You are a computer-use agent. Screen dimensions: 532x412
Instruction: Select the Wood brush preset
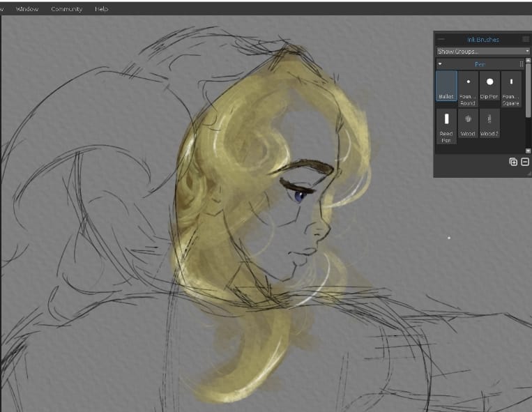tap(468, 123)
